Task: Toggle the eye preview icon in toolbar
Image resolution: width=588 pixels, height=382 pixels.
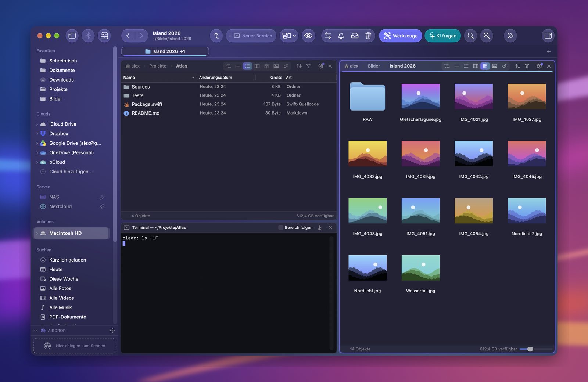Action: [308, 36]
